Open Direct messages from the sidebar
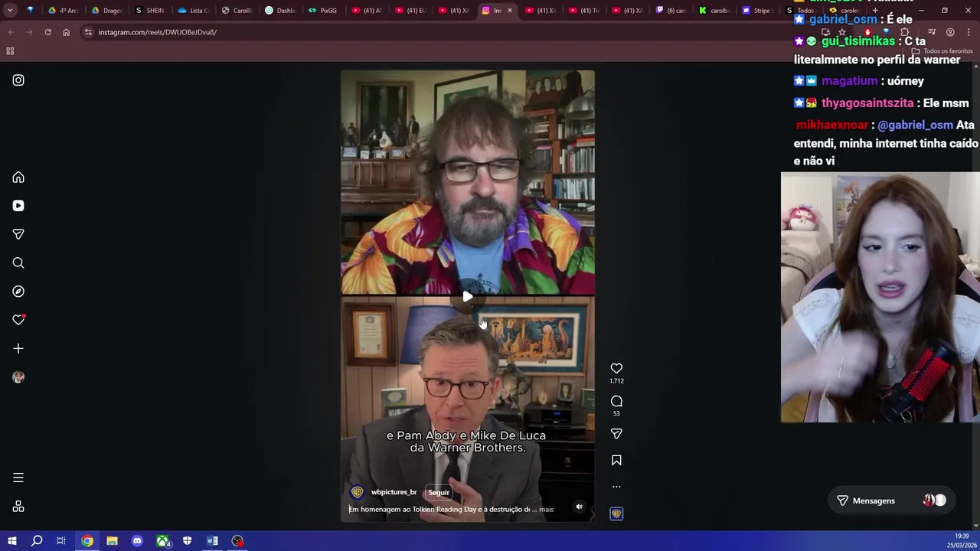Screen dimensions: 980x551 point(18,234)
